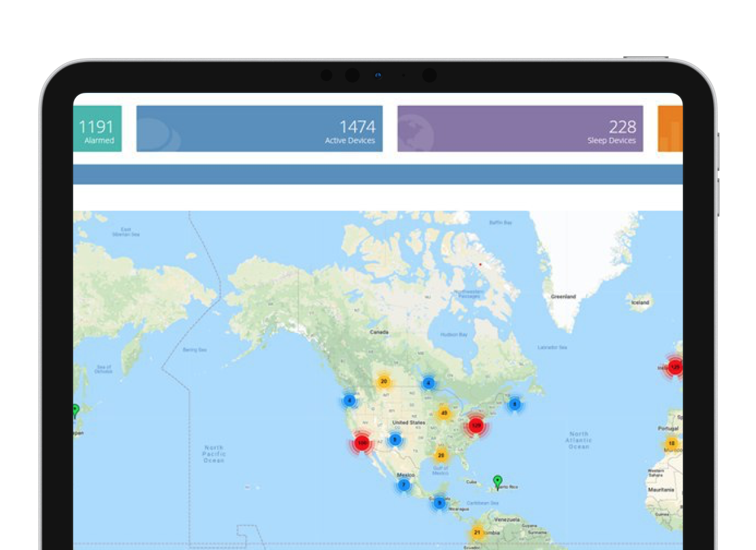756x550 pixels.
Task: Click the yellow 21 cluster over Colombia
Action: (x=477, y=533)
